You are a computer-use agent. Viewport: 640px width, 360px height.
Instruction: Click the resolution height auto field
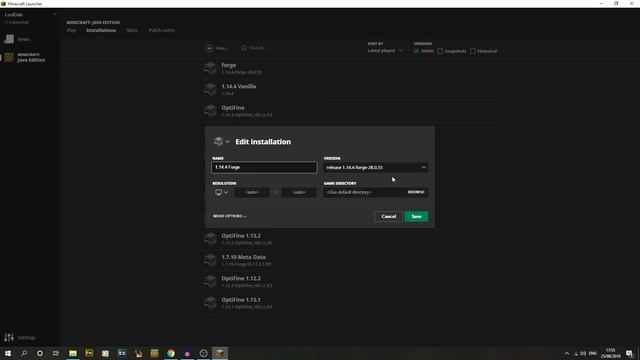[299, 192]
